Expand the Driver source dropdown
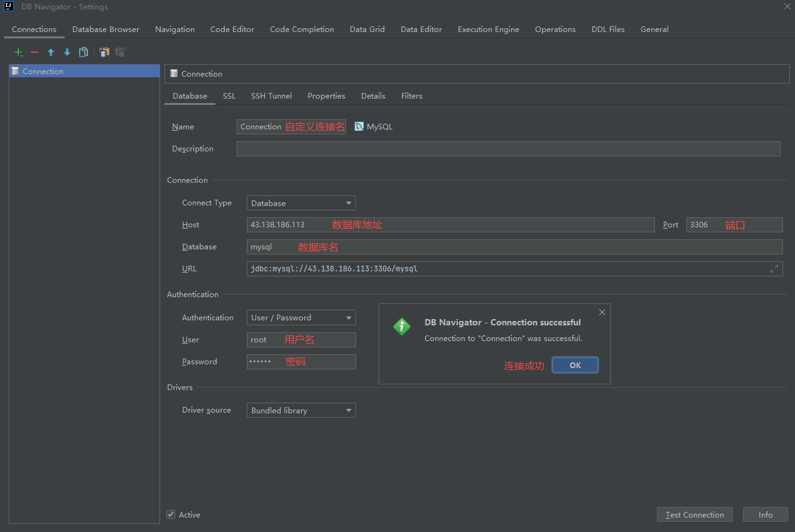Screen dimensions: 795x532 click(301, 410)
